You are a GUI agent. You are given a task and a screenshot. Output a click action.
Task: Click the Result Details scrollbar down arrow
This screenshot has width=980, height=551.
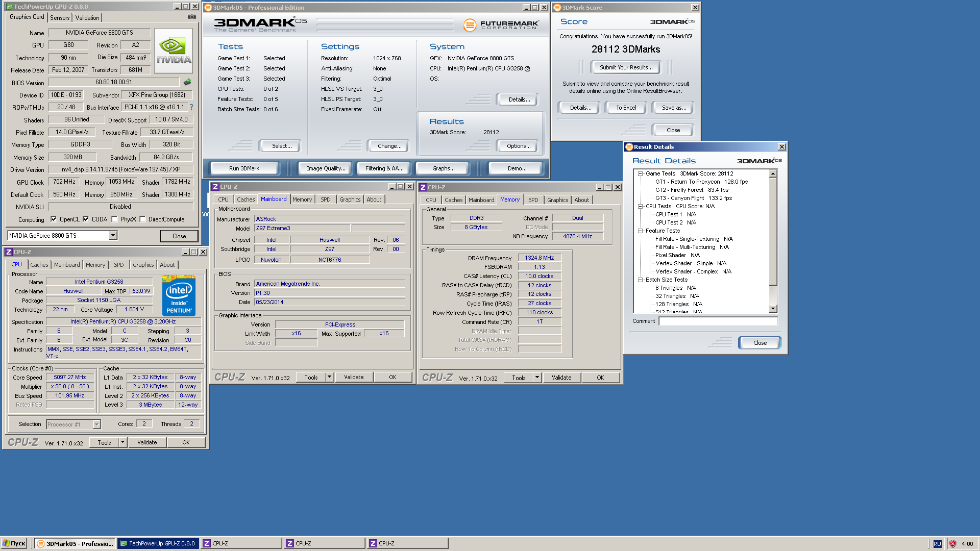click(x=773, y=309)
